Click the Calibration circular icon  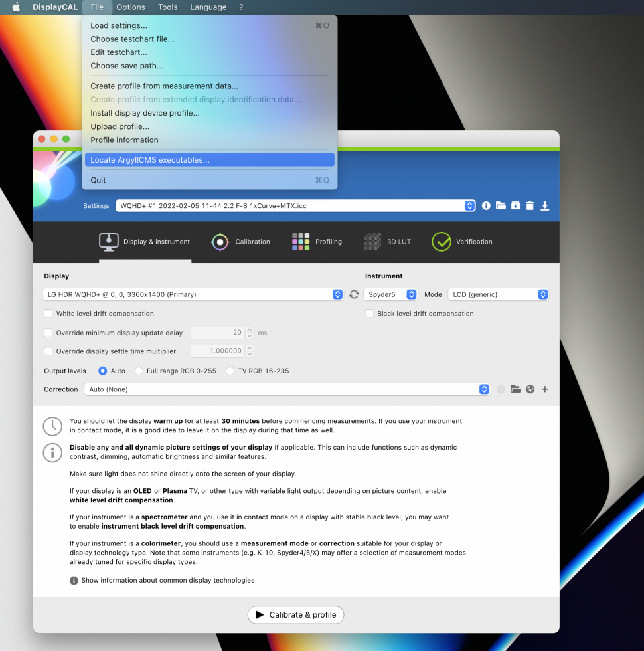(x=220, y=242)
